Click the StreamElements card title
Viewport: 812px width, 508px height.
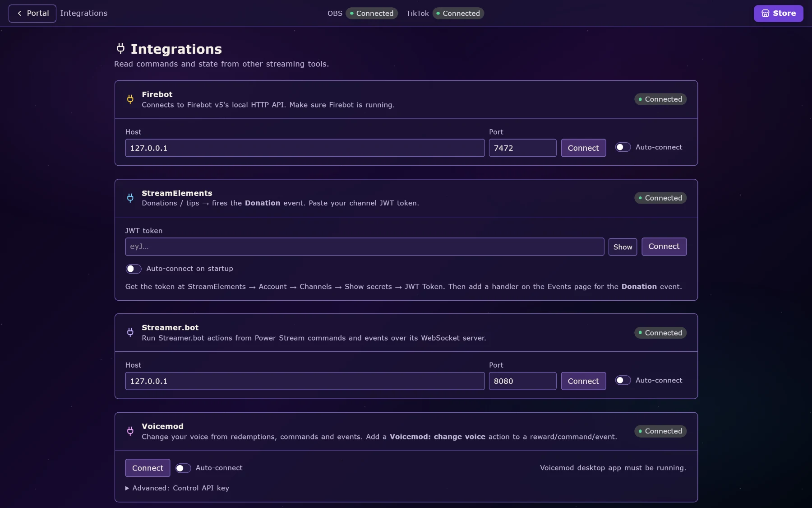tap(177, 193)
